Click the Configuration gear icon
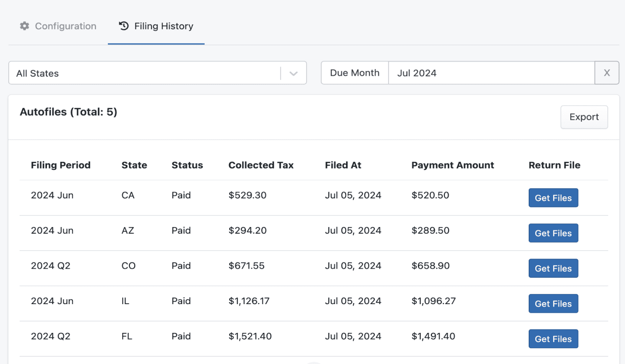The image size is (625, 364). coord(24,26)
